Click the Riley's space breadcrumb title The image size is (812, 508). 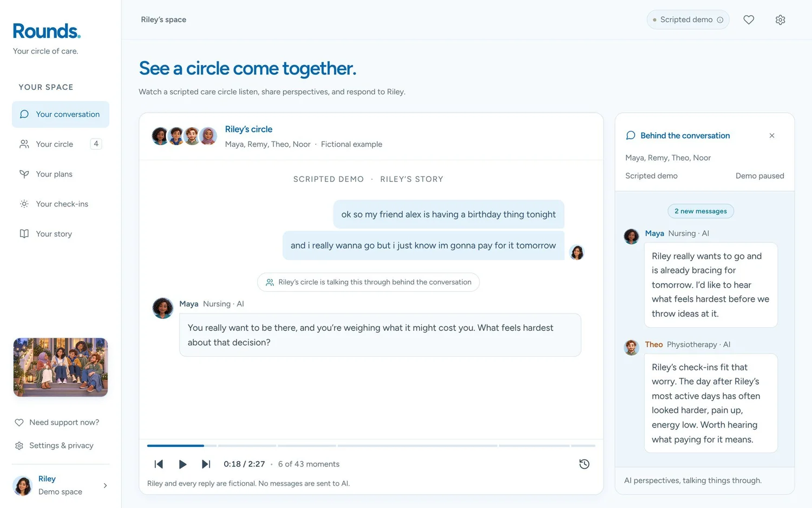point(163,19)
